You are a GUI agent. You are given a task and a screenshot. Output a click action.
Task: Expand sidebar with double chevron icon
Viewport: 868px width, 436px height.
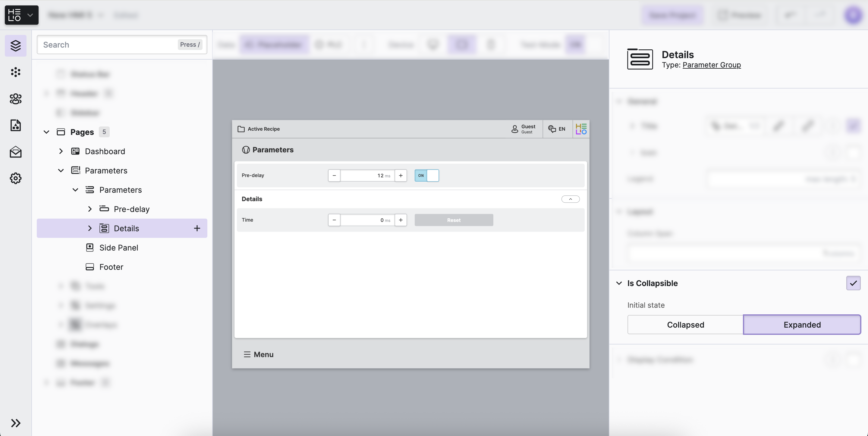point(15,423)
